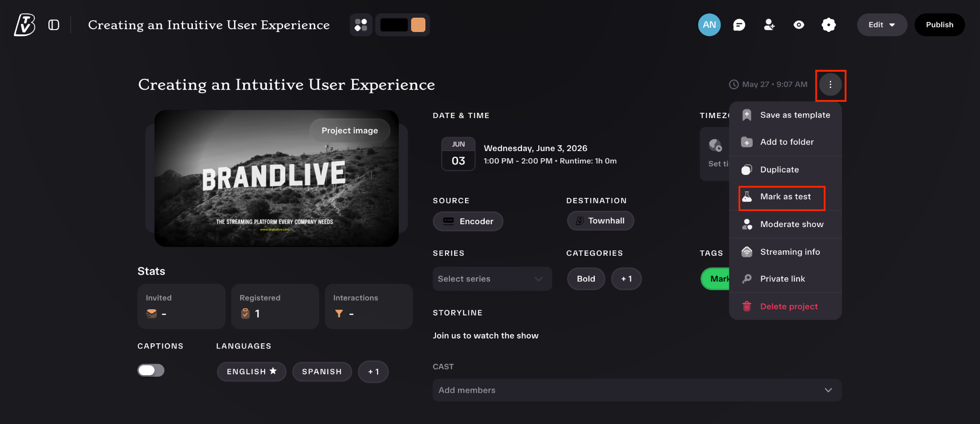980x424 pixels.
Task: Click the Registered stats card
Action: click(275, 306)
